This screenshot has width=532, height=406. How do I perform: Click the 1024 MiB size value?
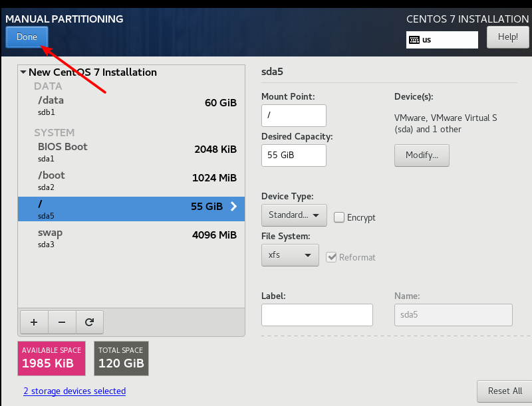214,177
